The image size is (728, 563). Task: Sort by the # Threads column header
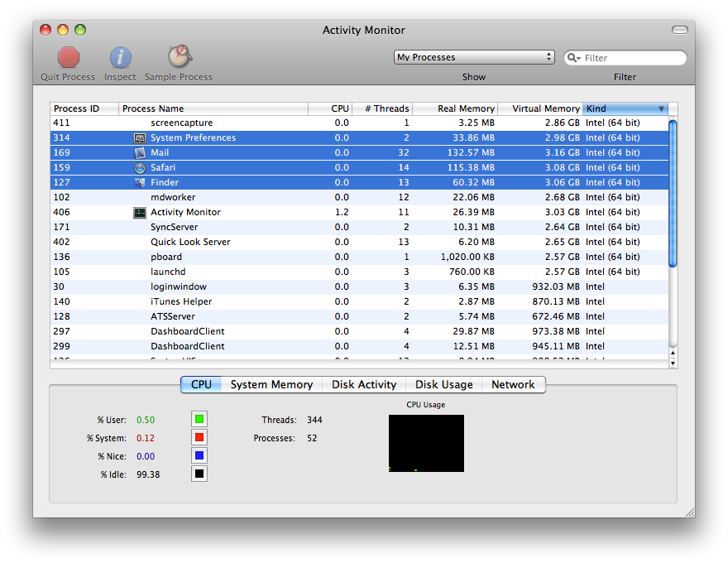pos(382,108)
